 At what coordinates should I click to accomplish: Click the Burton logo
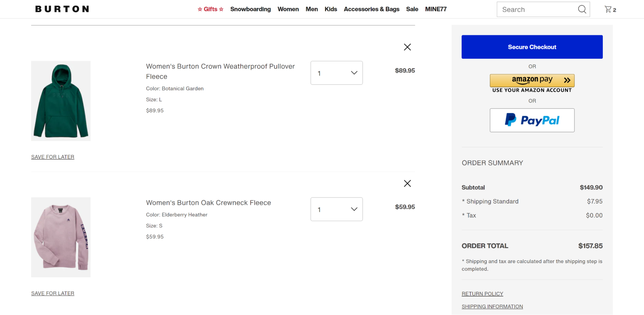(62, 9)
